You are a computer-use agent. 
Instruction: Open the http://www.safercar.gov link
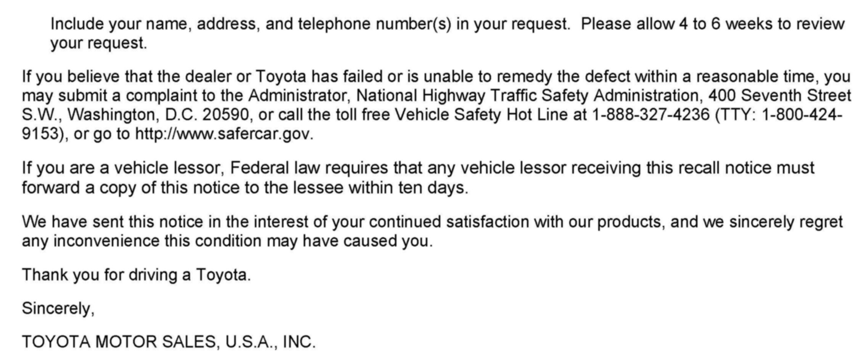(x=224, y=134)
